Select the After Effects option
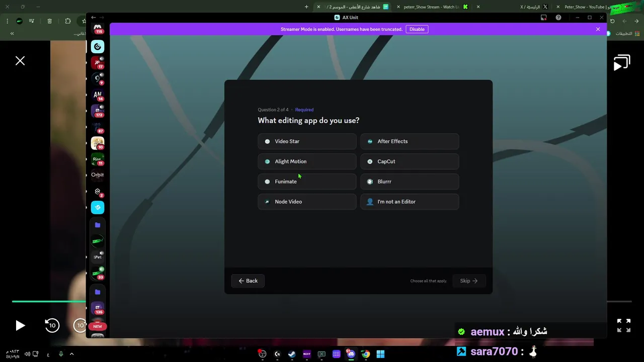This screenshot has height=362, width=644. (410, 141)
